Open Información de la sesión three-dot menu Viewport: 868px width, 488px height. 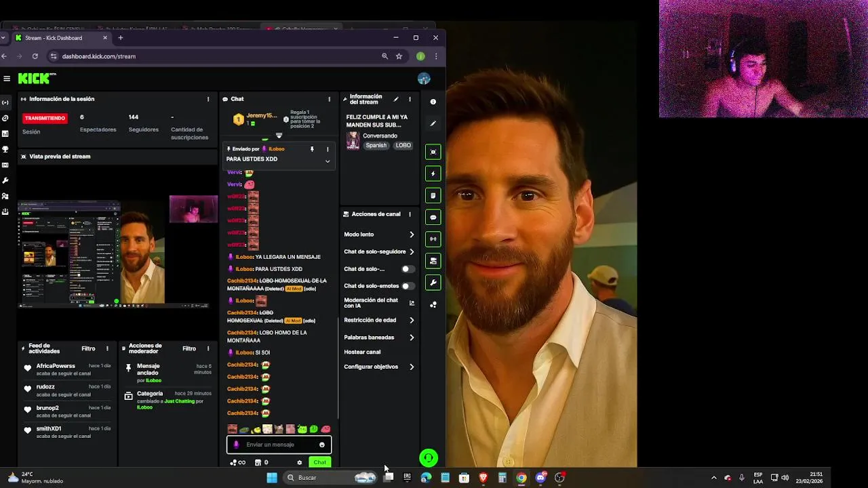208,99
